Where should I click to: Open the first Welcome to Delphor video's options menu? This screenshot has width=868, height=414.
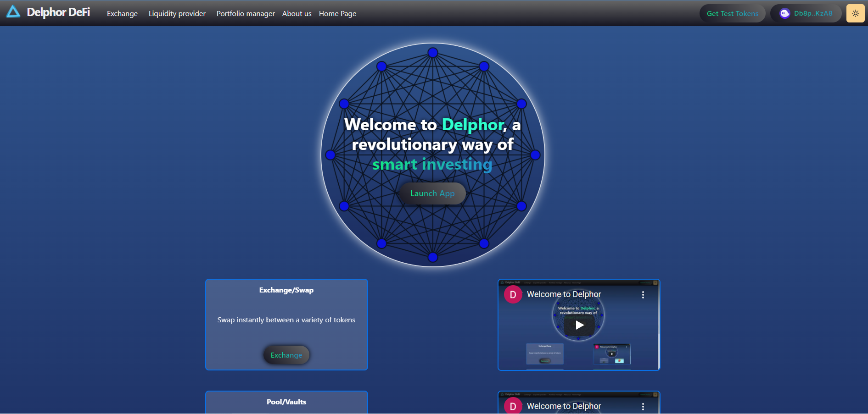tap(643, 295)
